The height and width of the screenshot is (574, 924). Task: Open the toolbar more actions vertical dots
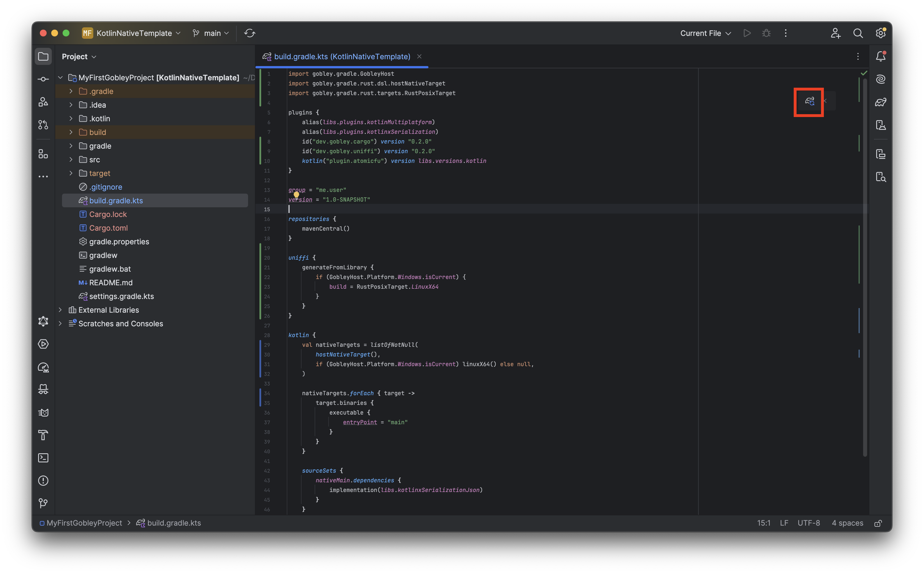click(x=785, y=33)
